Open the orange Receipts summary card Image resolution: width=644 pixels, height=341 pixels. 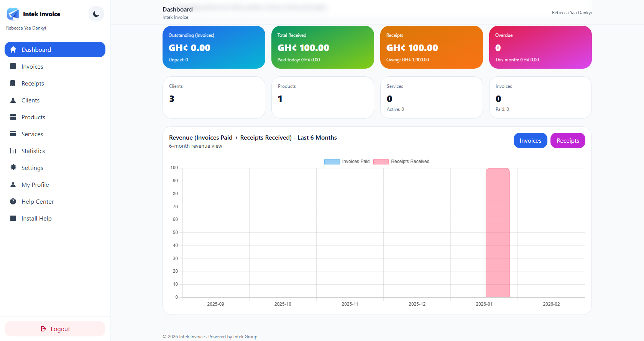(x=432, y=47)
